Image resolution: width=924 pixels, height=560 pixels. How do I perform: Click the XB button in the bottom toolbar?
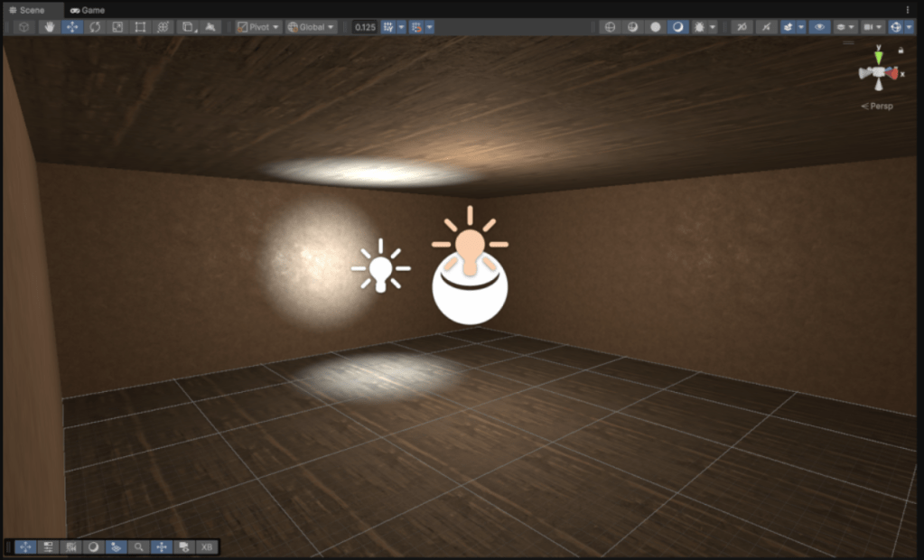click(207, 546)
